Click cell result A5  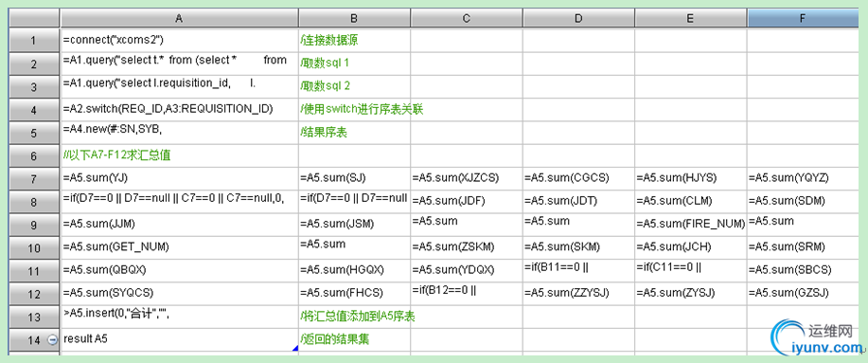tap(179, 339)
